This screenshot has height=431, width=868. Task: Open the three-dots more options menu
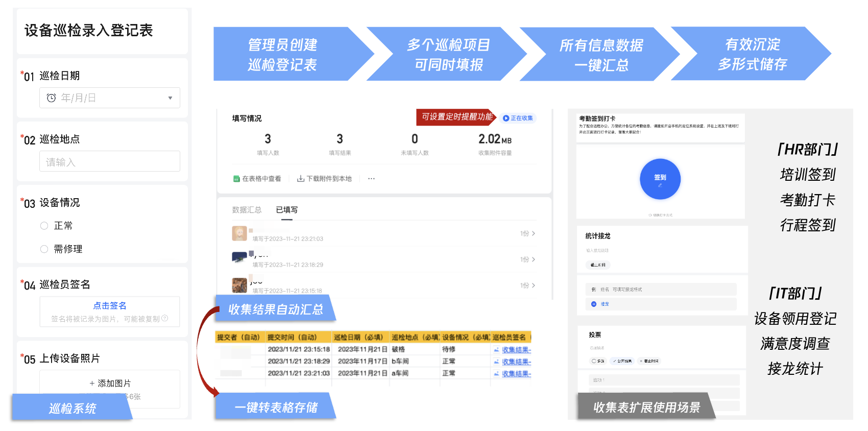[371, 179]
